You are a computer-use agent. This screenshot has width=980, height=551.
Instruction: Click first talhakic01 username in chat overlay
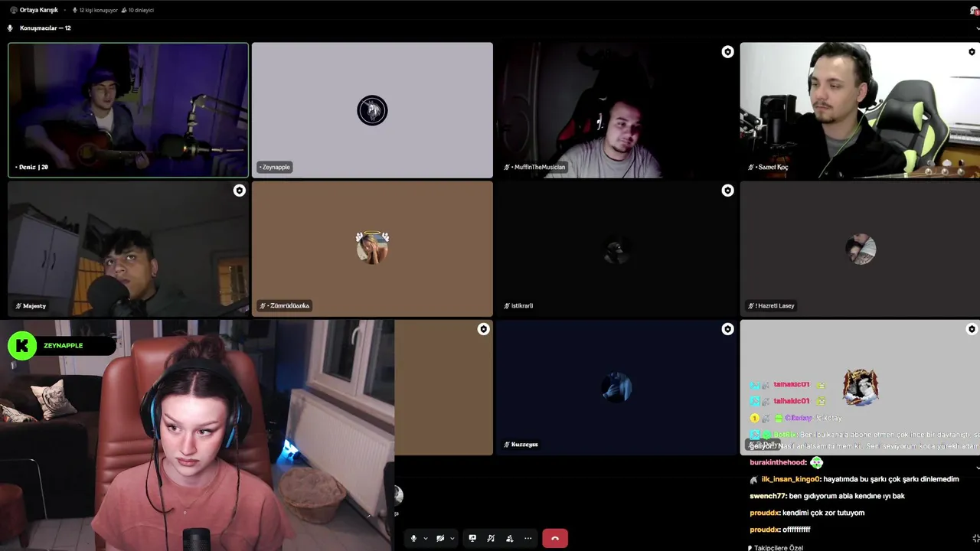791,384
